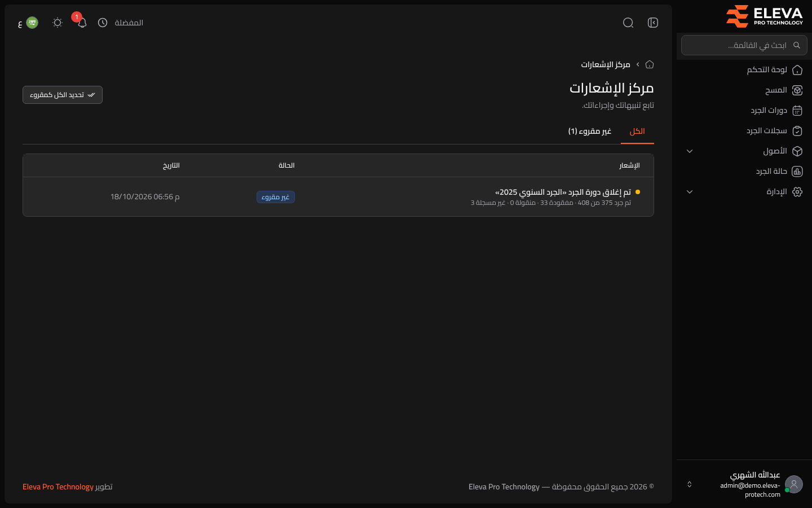This screenshot has height=508, width=812.
Task: Open the notifications bell icon
Action: pyautogui.click(x=82, y=23)
